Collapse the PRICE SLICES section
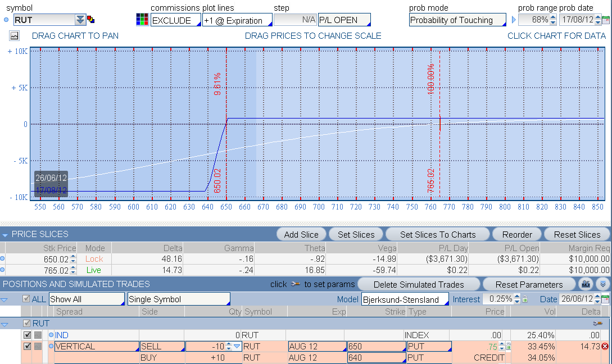Viewport: 612px width, 364px height. click(x=5, y=234)
